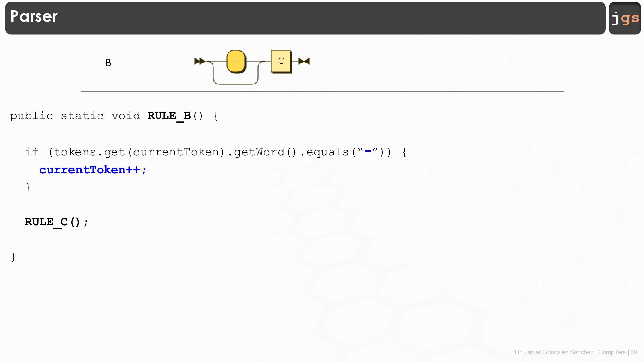Screen dimensions: 644x362
Task: Click the getWord().equals call text
Action: point(291,152)
